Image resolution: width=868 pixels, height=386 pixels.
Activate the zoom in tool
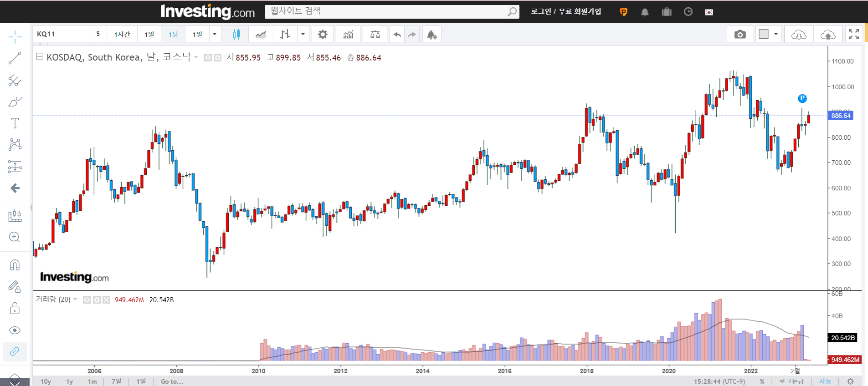point(15,237)
